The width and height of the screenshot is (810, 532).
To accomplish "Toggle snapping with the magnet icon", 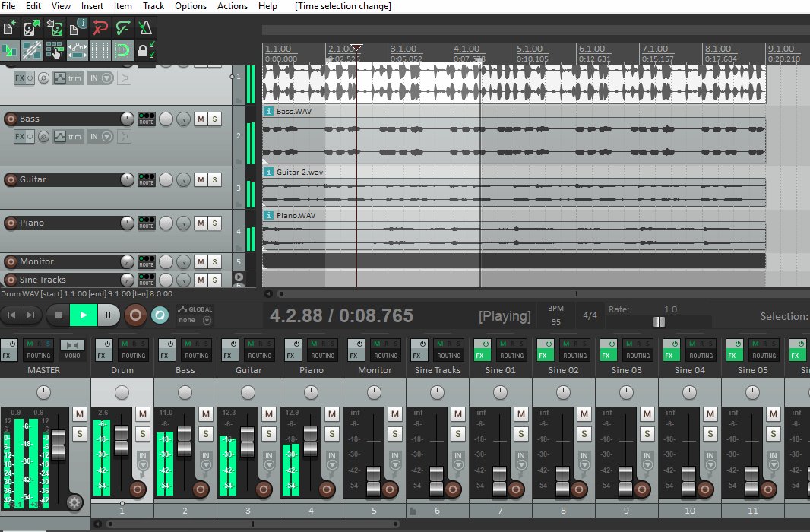I will click(124, 50).
